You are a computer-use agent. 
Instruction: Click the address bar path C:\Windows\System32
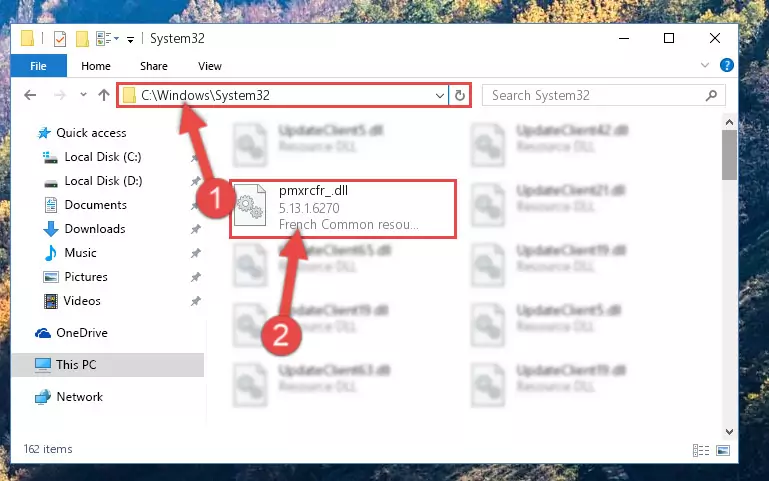[205, 95]
